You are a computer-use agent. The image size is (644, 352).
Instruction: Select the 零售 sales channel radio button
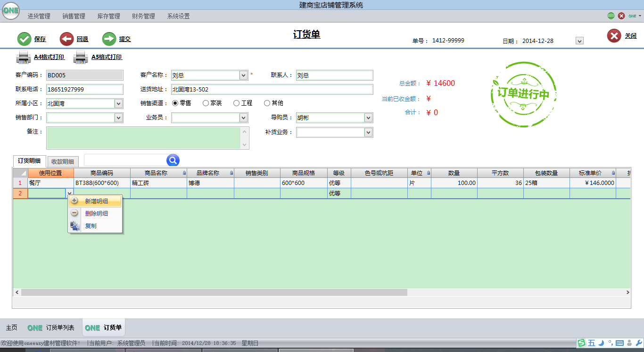click(175, 103)
